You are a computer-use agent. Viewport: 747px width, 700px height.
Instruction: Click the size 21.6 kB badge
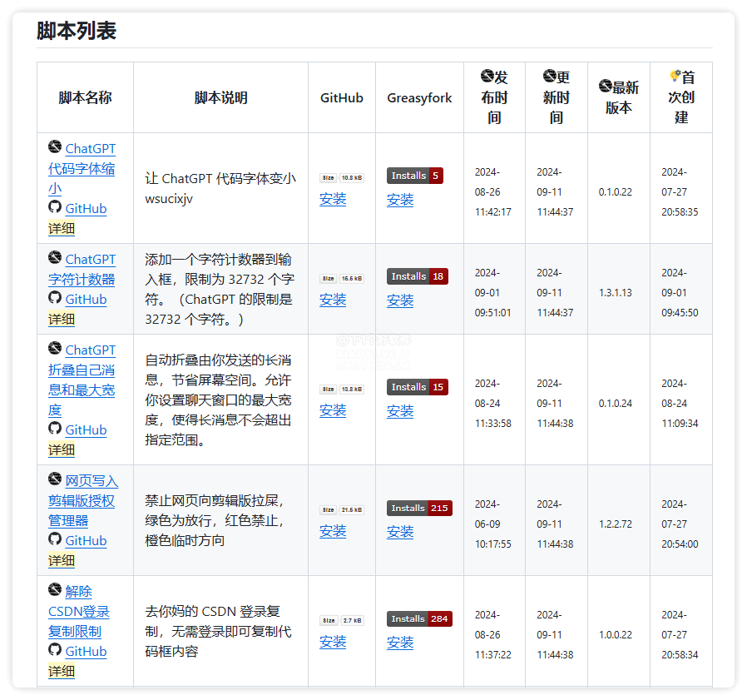click(x=342, y=509)
